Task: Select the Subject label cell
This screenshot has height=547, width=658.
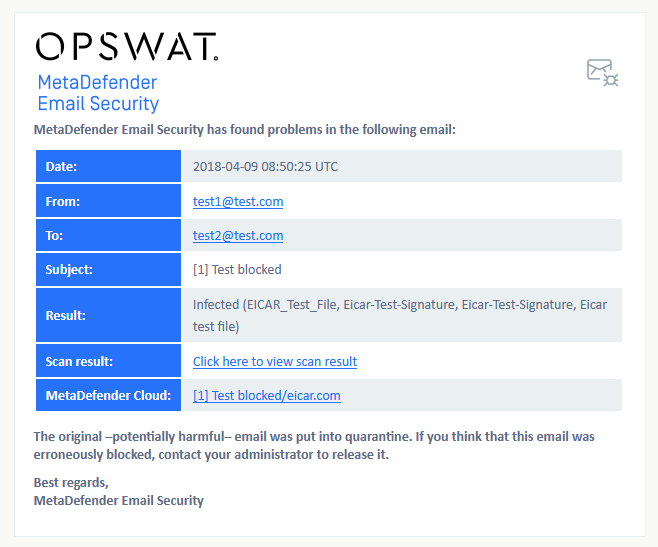Action: pyautogui.click(x=108, y=270)
